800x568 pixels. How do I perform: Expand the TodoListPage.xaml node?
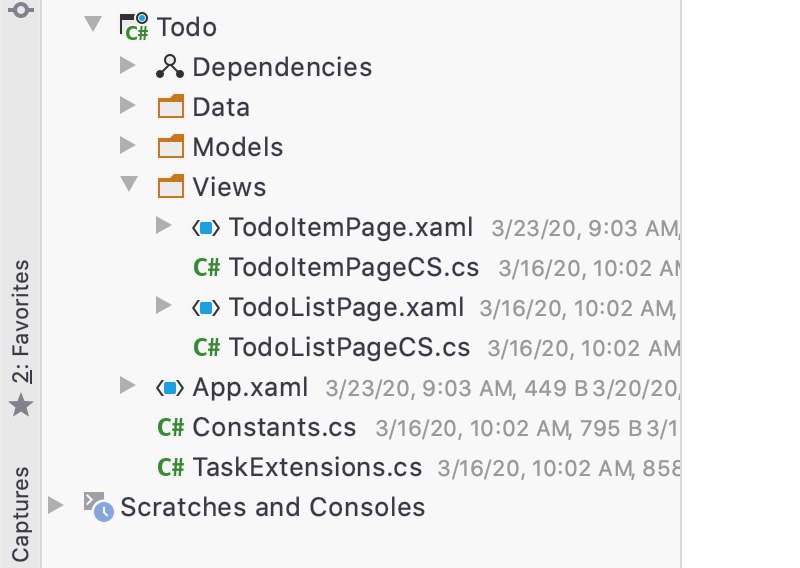click(163, 305)
